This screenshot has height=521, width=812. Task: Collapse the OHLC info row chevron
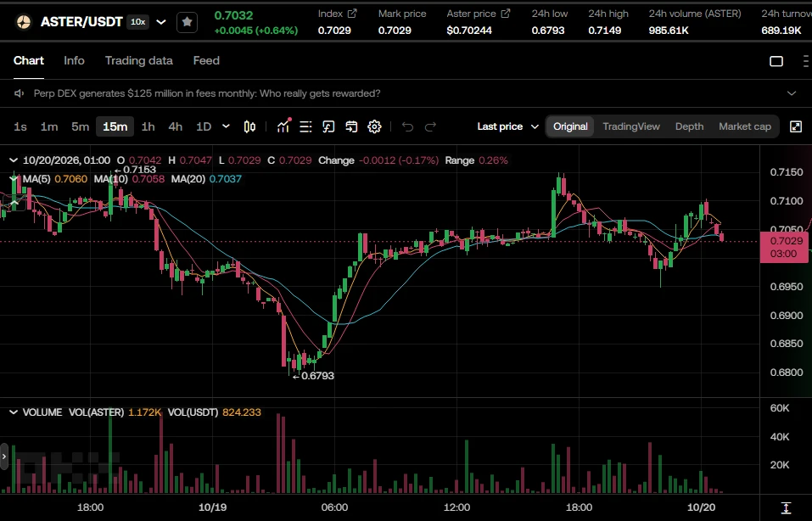(x=14, y=160)
